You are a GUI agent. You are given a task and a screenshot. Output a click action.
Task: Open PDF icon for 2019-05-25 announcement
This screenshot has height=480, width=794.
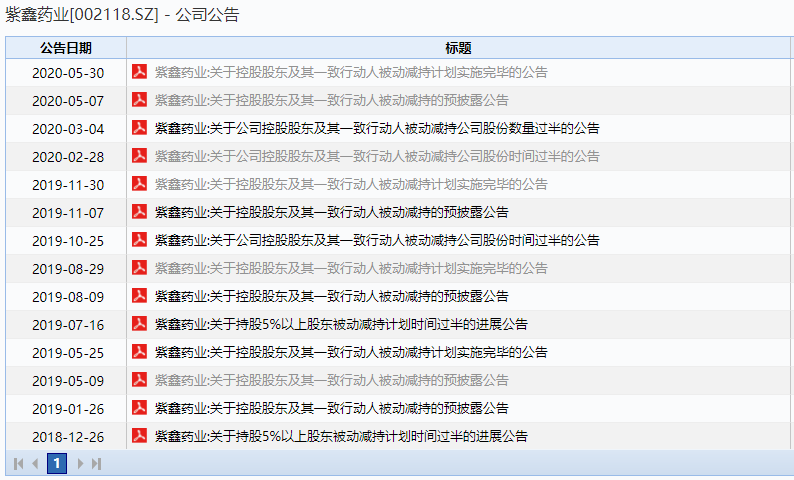coord(139,351)
